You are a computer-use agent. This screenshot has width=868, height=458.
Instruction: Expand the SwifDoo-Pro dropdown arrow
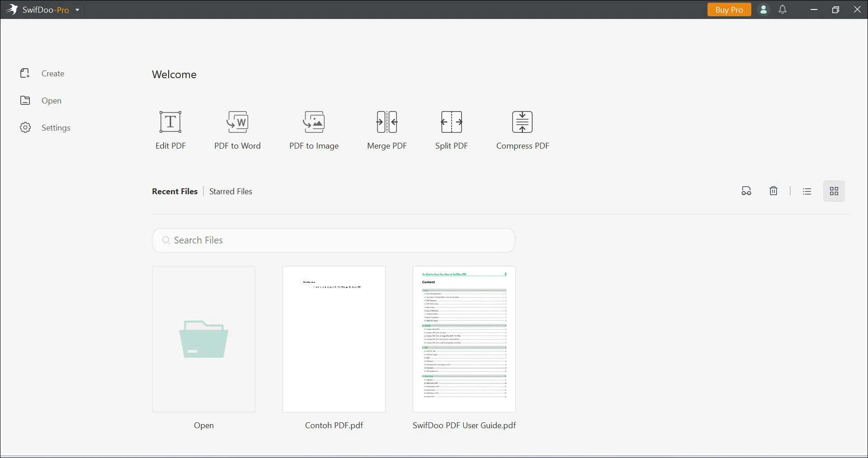point(77,10)
